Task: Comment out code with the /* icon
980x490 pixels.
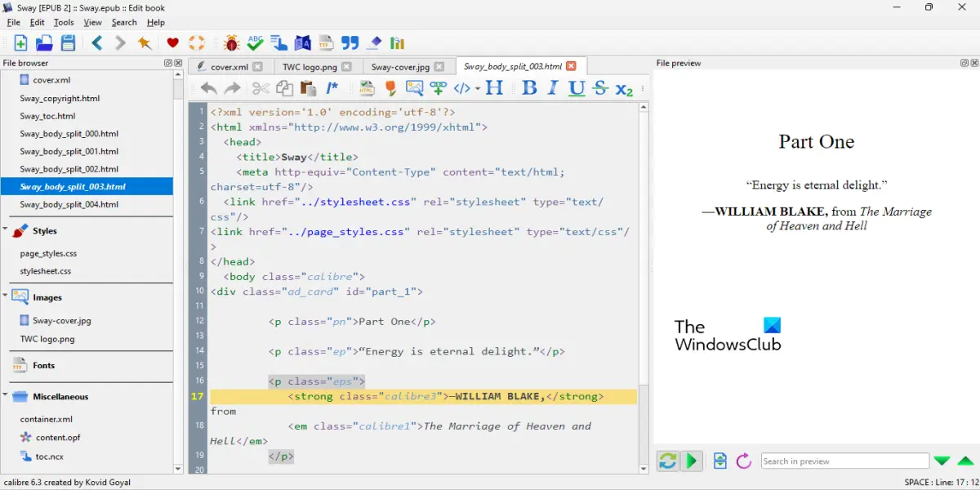Action: tap(332, 88)
